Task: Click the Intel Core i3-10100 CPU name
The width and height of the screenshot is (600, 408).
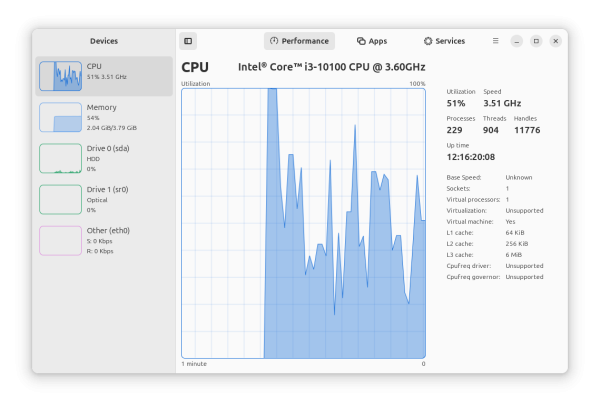Action: coord(331,67)
